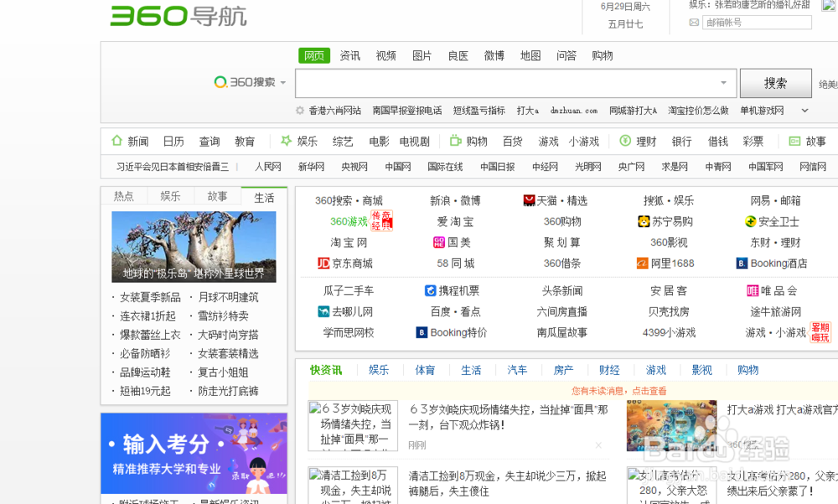Click the Gome 国美 icon

click(x=439, y=243)
